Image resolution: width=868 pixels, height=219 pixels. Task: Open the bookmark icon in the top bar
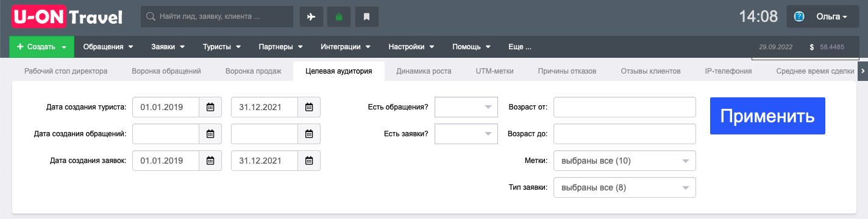(x=366, y=16)
